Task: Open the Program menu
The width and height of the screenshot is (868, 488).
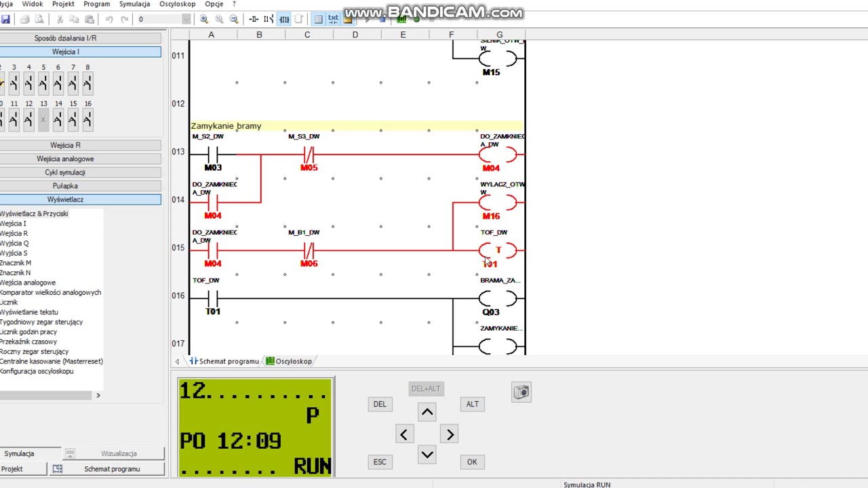Action: 96,4
